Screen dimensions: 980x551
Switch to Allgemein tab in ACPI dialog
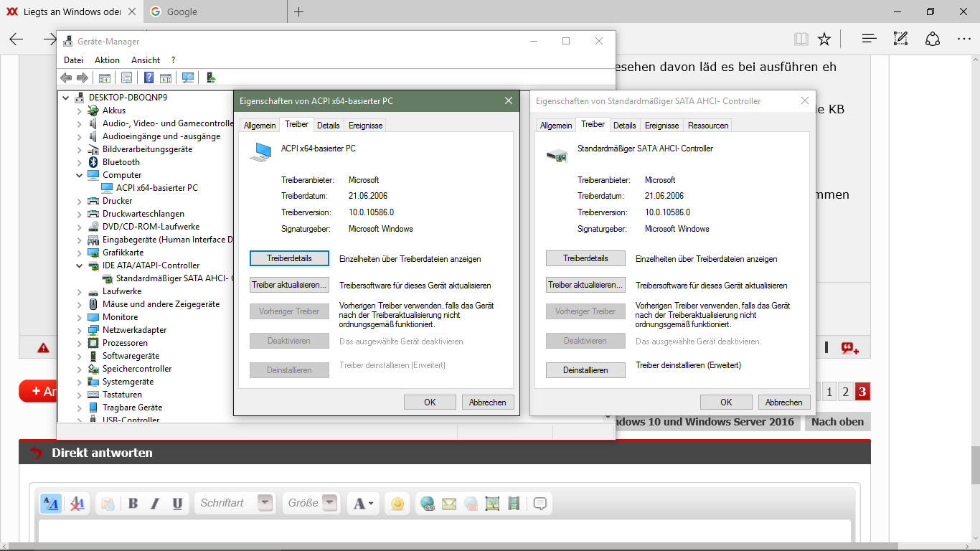click(x=260, y=126)
